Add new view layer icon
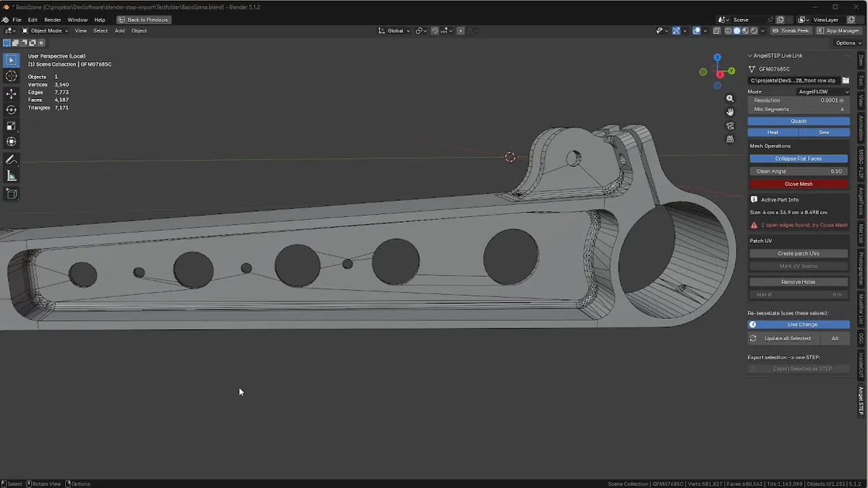Viewport: 868px width, 488px height. pyautogui.click(x=851, y=20)
